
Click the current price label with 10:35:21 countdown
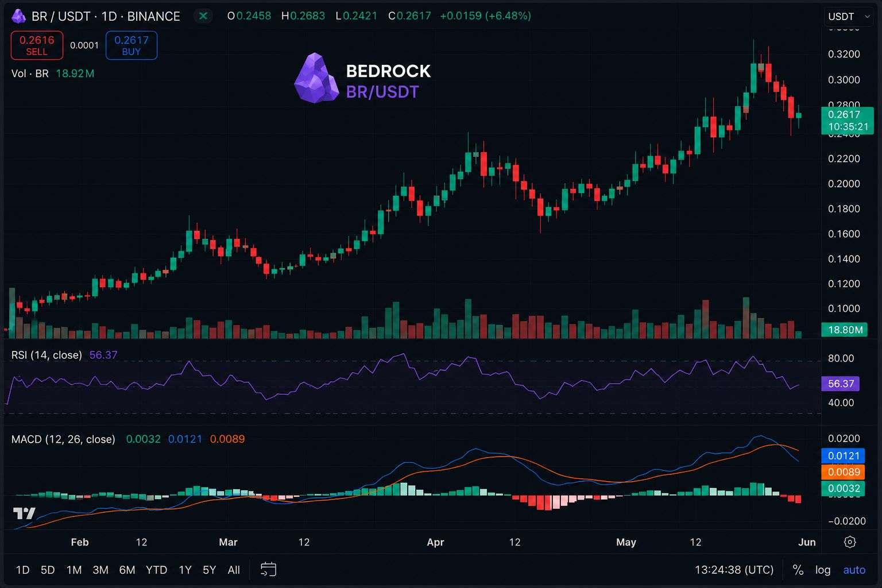pos(848,121)
